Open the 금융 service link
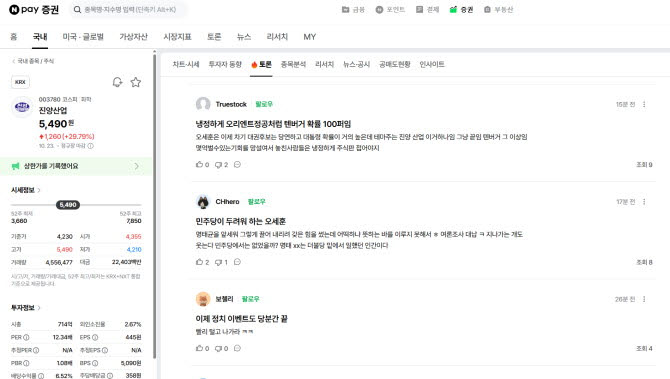The image size is (670, 379). pos(353,9)
